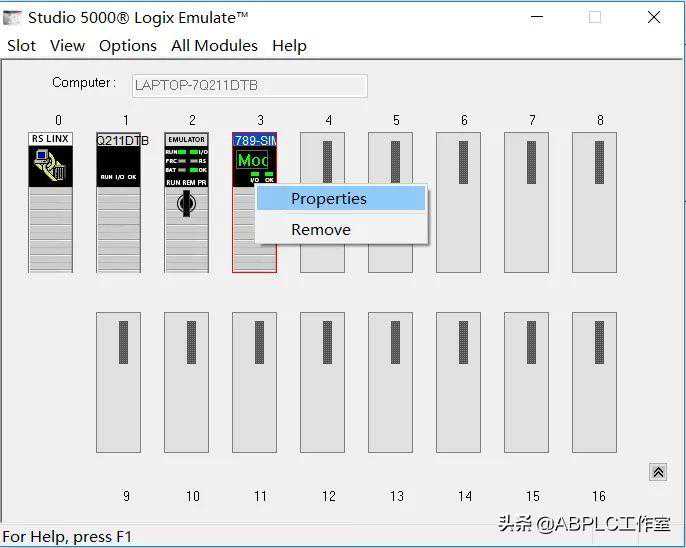
Task: Select the Q211DTB module in slot 1
Action: pos(118,201)
